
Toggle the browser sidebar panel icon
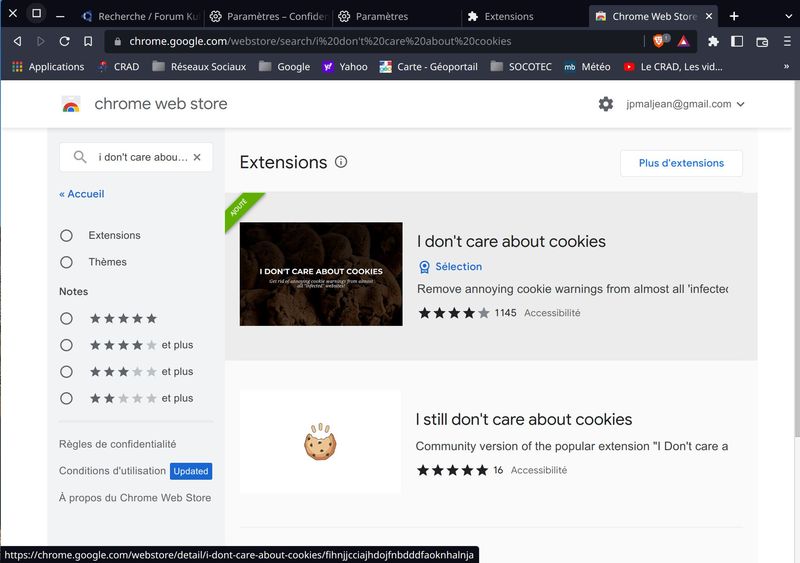737,41
